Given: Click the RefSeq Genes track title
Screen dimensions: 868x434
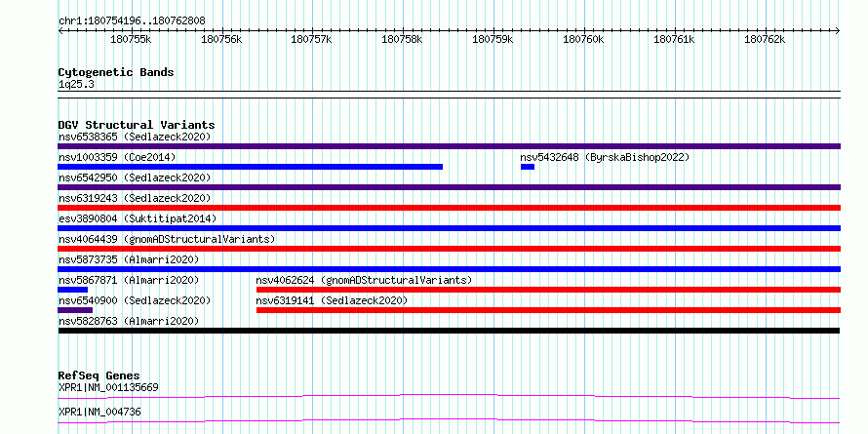Looking at the screenshot, I should (99, 375).
